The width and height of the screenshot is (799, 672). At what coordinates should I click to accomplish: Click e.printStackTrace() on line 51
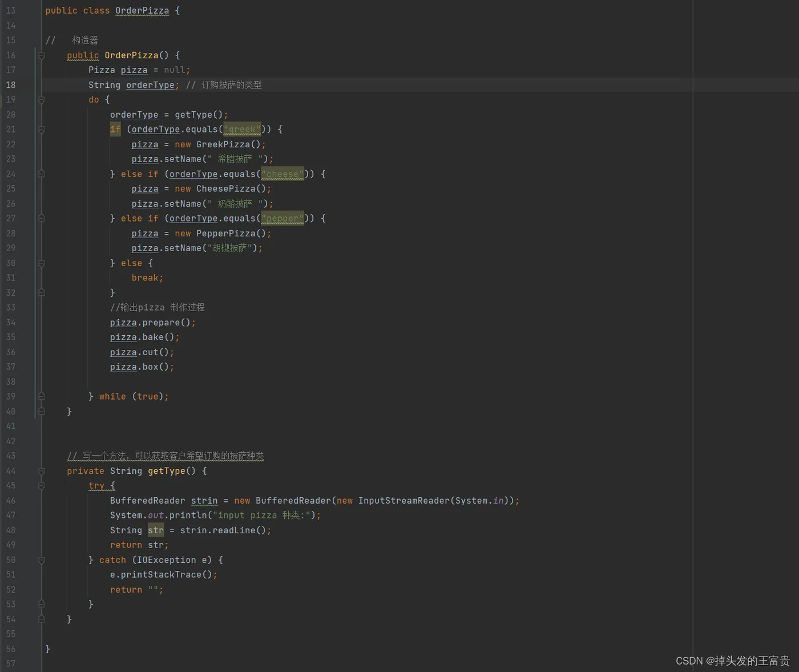pyautogui.click(x=161, y=575)
